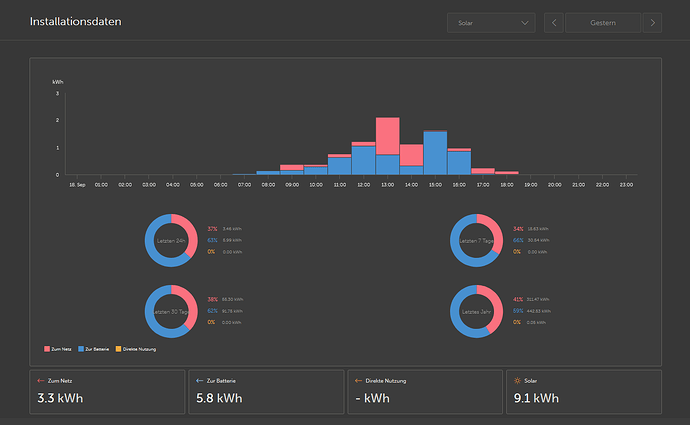
Task: Click blue arrow icon next to Zur Batterie
Action: tap(199, 381)
